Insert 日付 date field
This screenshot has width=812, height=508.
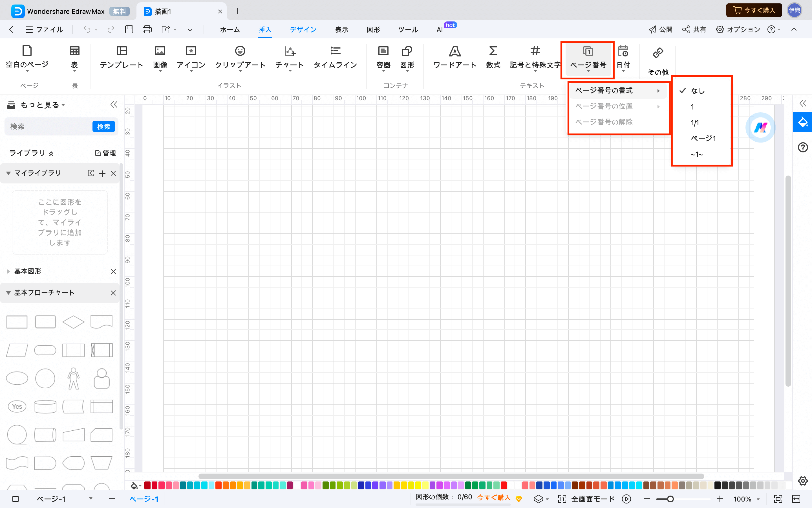click(x=623, y=58)
